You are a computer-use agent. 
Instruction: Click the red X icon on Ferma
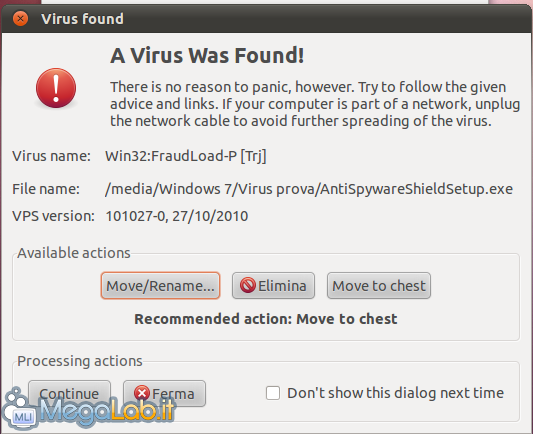click(x=142, y=394)
